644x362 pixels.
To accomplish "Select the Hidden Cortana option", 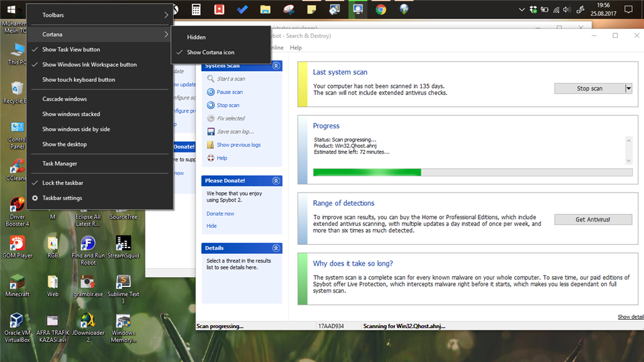I will pyautogui.click(x=221, y=37).
